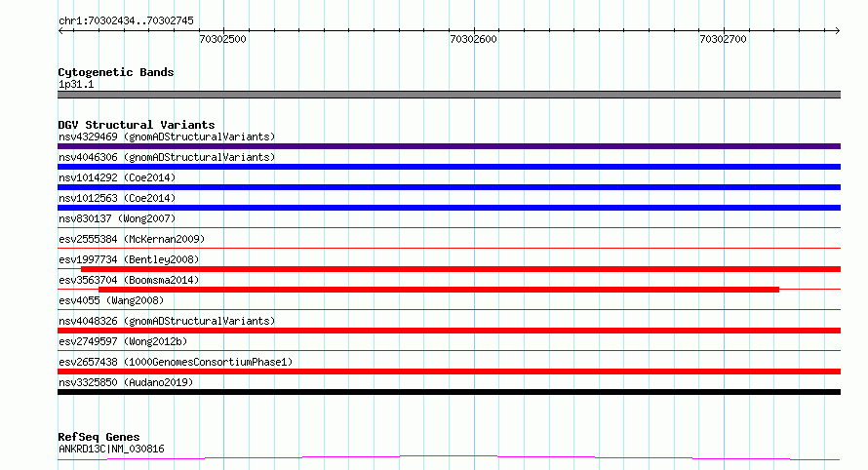Click the magenta ANKRD13C gene line
The image size is (868, 470).
tap(449, 458)
